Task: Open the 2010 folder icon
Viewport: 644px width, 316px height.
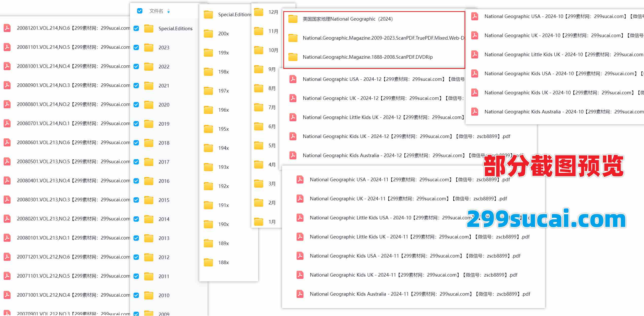Action: coord(149,295)
